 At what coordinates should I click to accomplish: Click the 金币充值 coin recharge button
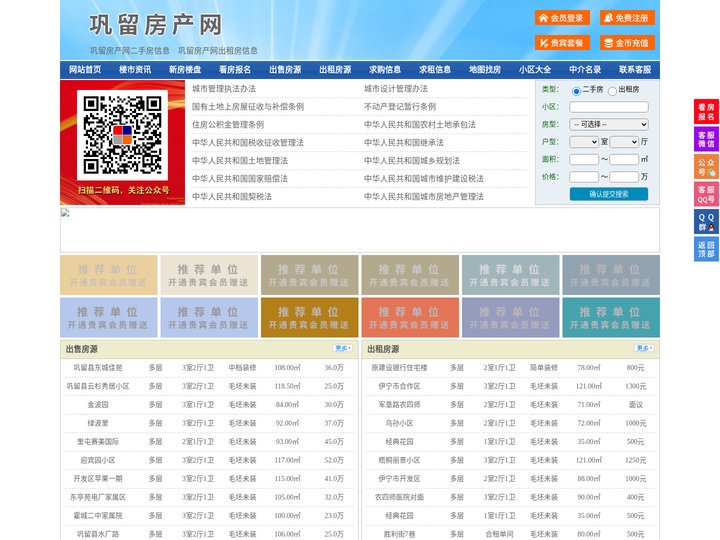pyautogui.click(x=627, y=43)
